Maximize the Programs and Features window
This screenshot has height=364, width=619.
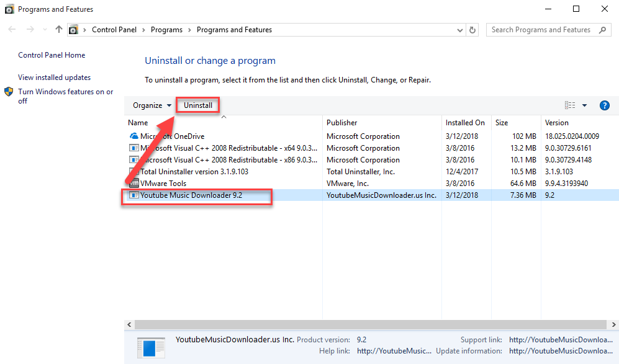pos(576,9)
